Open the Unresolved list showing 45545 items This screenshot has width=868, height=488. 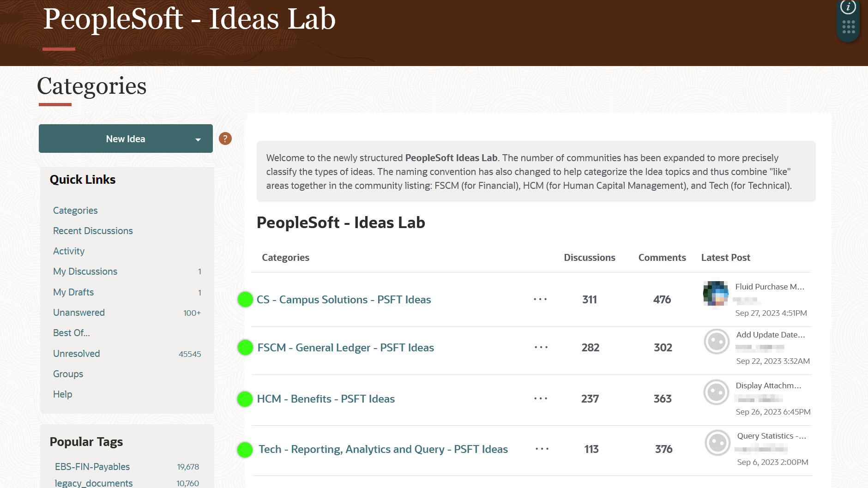pyautogui.click(x=76, y=354)
